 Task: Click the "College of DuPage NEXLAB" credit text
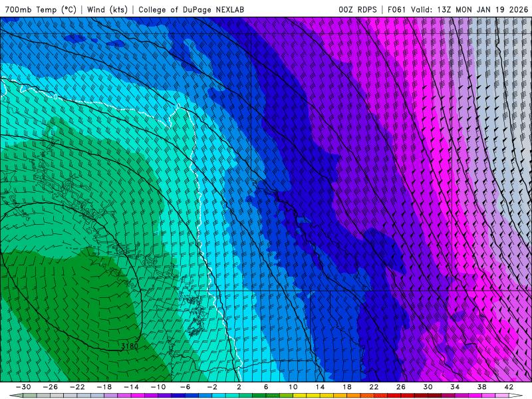191,9
